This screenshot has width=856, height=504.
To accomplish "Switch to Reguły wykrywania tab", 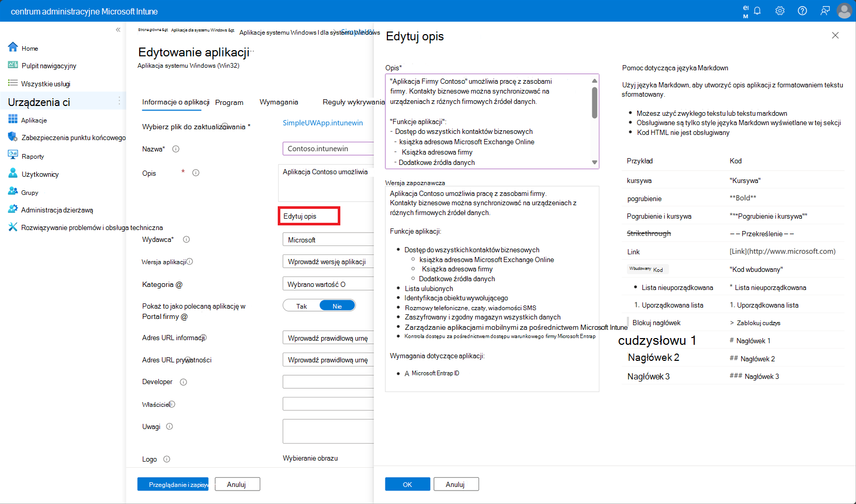I will [x=354, y=102].
